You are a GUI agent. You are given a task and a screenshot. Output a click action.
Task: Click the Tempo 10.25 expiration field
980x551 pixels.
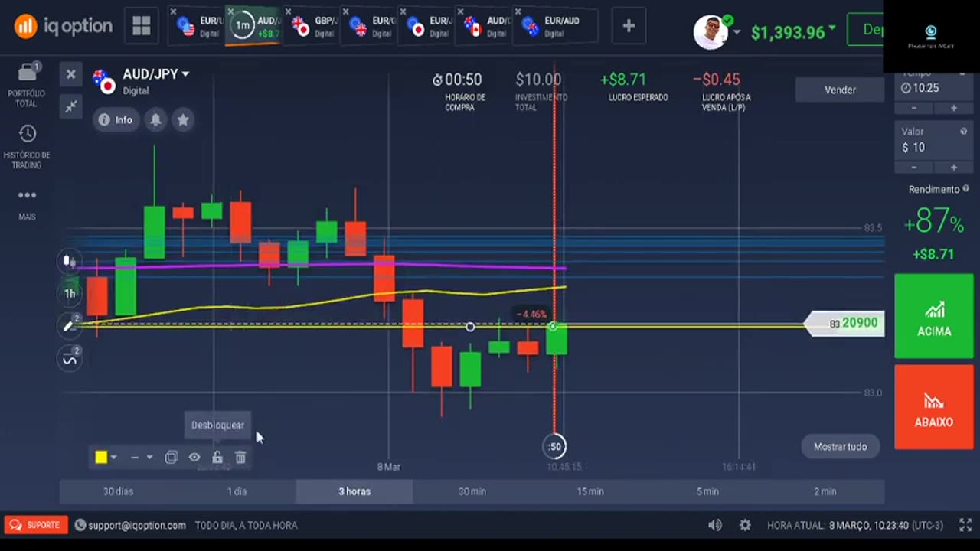pos(934,88)
